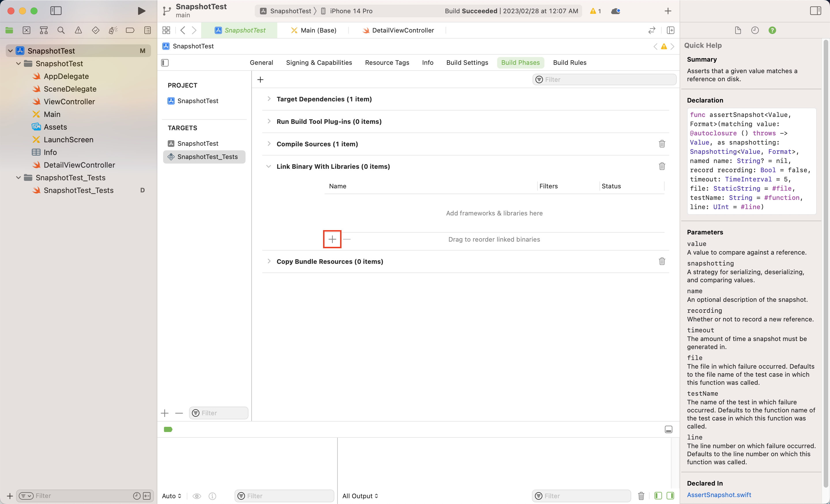
Task: Open the Issue navigator warning icon
Action: coord(78,30)
